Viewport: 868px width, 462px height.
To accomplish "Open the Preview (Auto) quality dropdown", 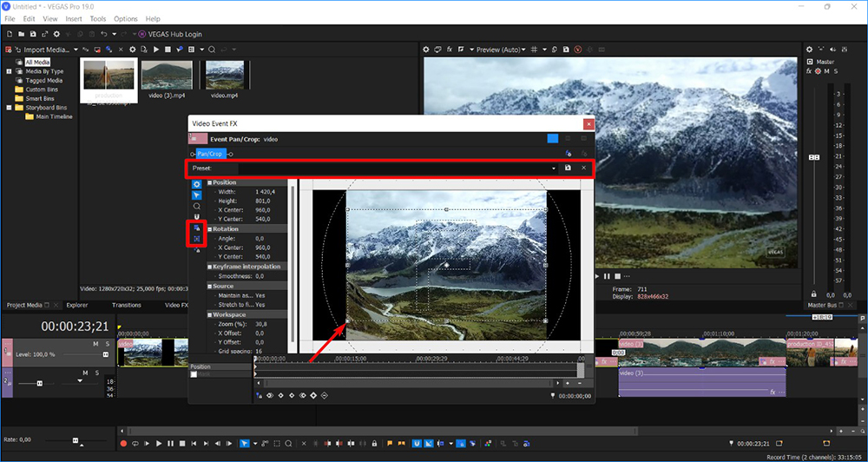I will [499, 49].
